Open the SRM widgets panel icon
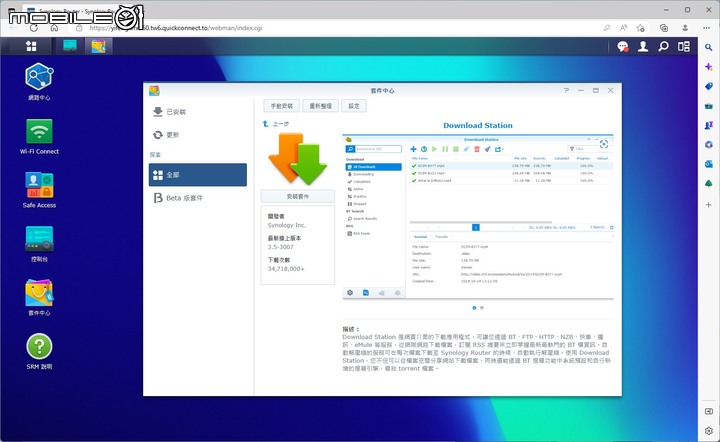 (x=684, y=46)
